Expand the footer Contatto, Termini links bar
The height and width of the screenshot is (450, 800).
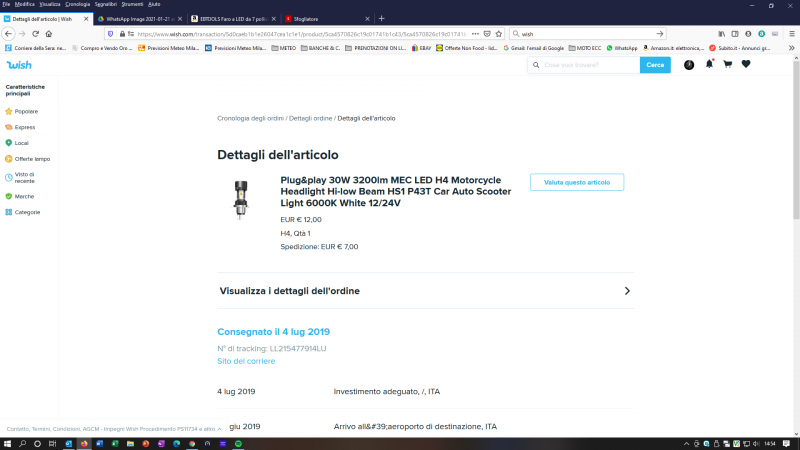(x=114, y=429)
